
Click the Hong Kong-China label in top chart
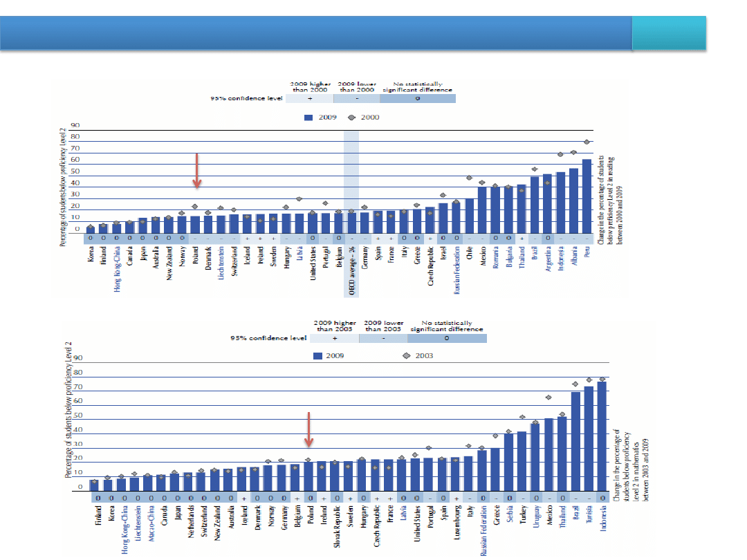click(x=117, y=267)
